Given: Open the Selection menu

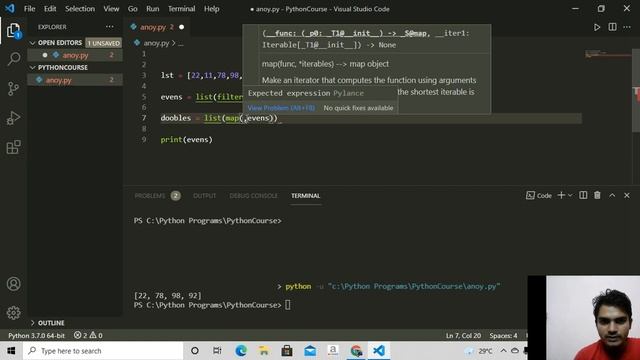Looking at the screenshot, I should tap(80, 9).
